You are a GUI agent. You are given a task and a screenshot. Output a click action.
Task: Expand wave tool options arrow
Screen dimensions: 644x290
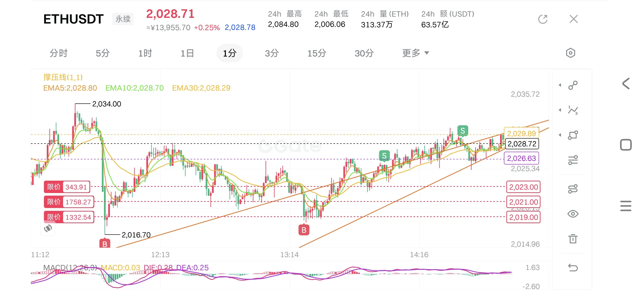(x=560, y=110)
